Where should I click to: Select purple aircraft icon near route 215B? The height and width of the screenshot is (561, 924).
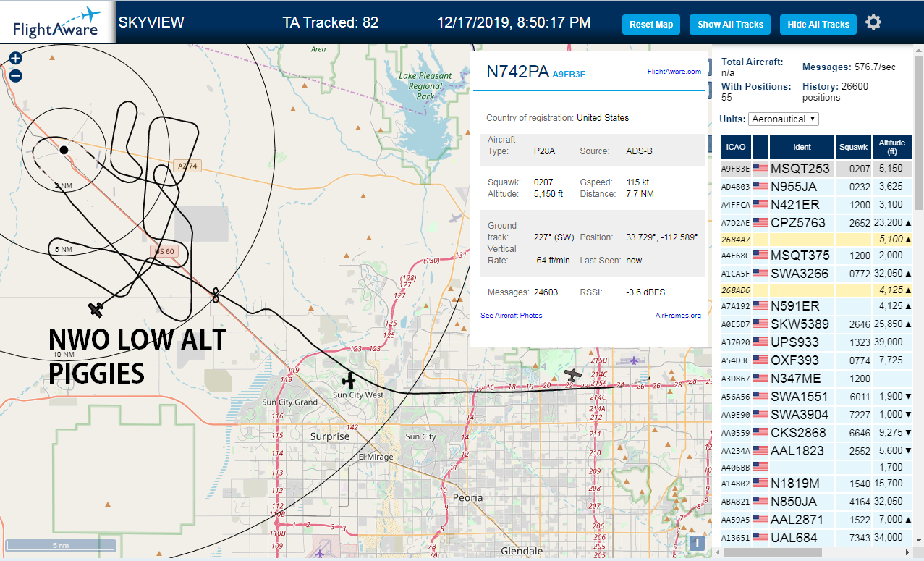[634, 360]
